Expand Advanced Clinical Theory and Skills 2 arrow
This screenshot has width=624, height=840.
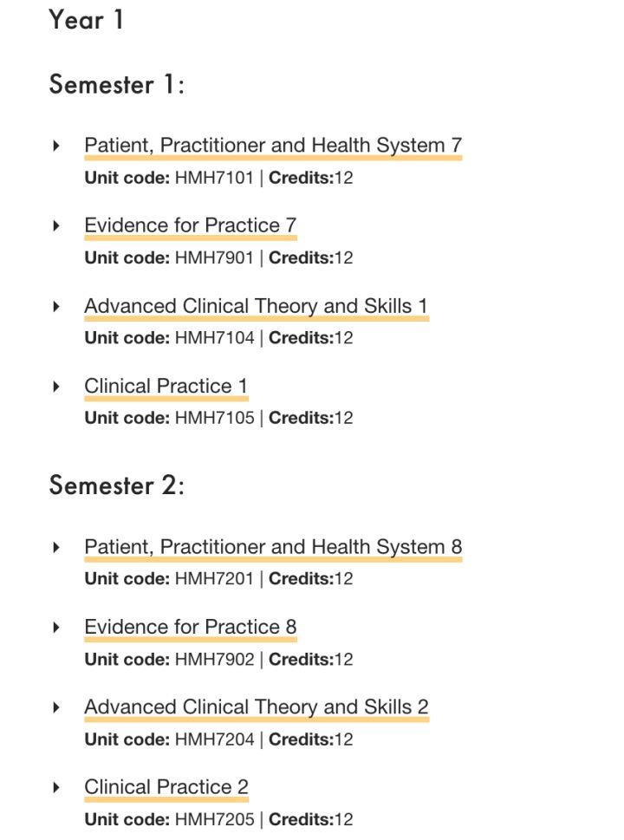(x=56, y=707)
